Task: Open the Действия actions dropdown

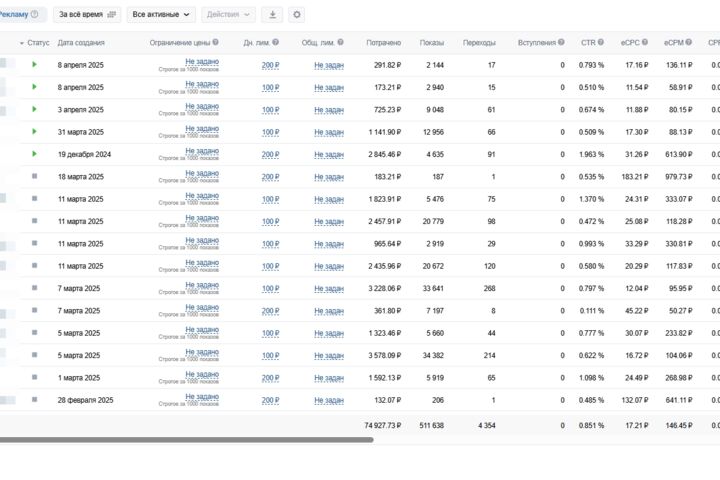Action: (228, 15)
